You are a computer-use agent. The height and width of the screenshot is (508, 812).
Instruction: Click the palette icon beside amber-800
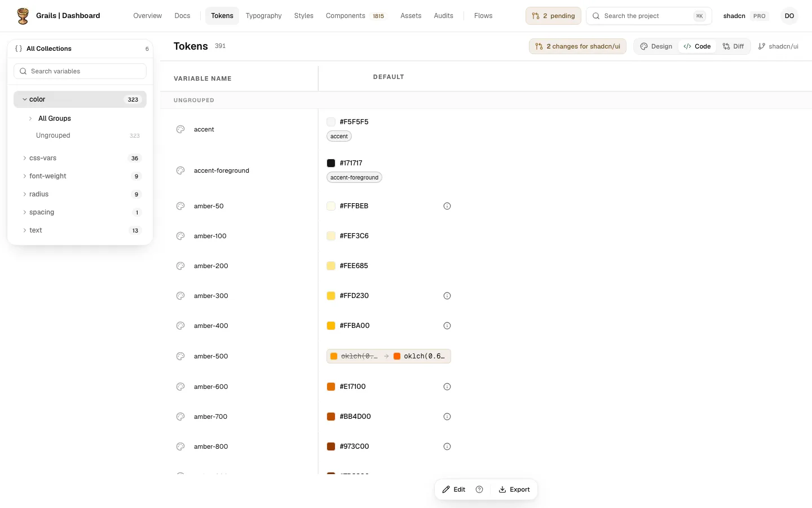tap(180, 446)
